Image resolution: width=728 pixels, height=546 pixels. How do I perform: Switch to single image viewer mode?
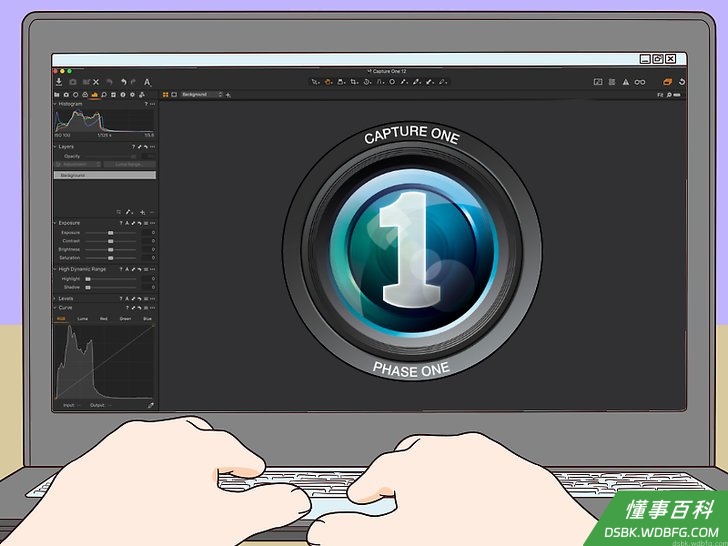coord(174,95)
